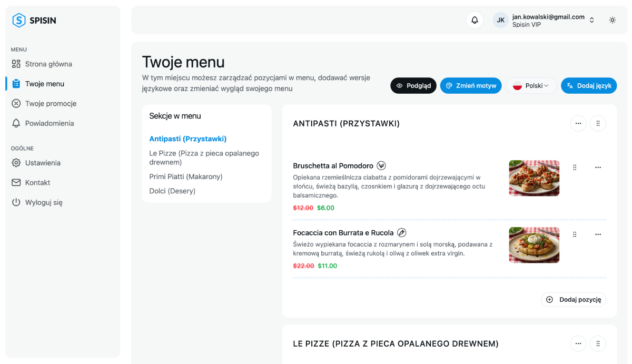Click the notifications bell icon in header
The image size is (632, 364).
(475, 20)
